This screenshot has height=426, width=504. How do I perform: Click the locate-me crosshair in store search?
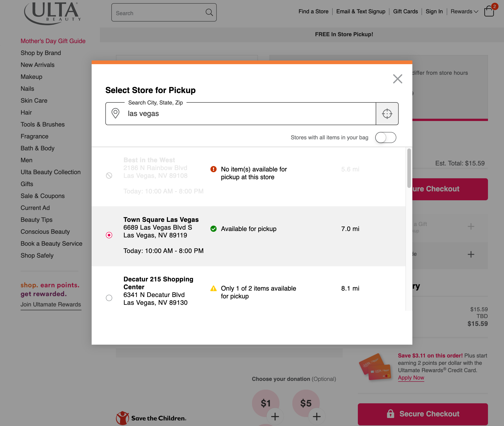(387, 113)
